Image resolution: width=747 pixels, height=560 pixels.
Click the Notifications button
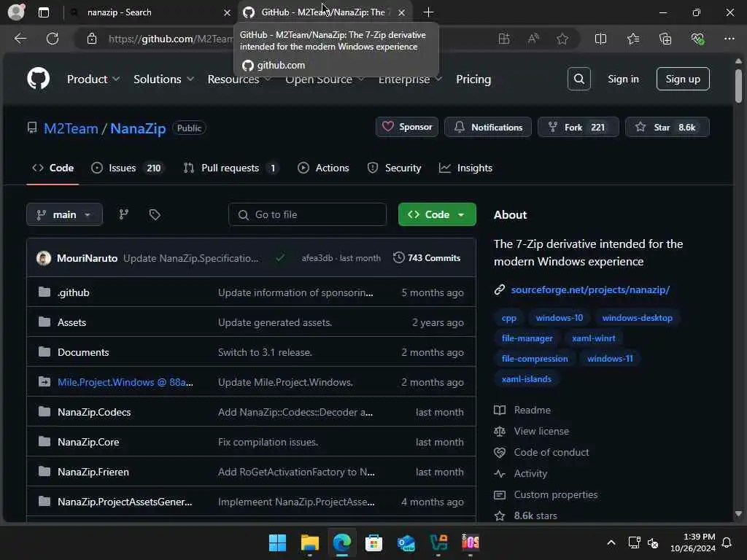coord(488,127)
